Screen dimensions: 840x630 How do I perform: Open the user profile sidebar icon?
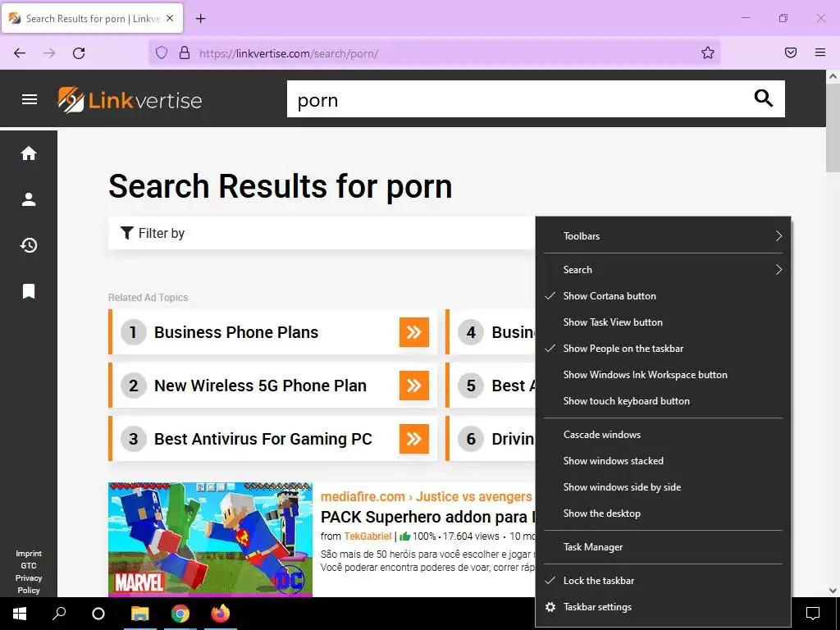tap(29, 199)
